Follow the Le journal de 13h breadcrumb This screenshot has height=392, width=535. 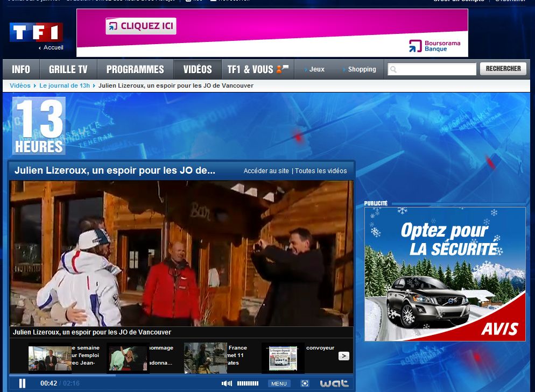click(65, 85)
